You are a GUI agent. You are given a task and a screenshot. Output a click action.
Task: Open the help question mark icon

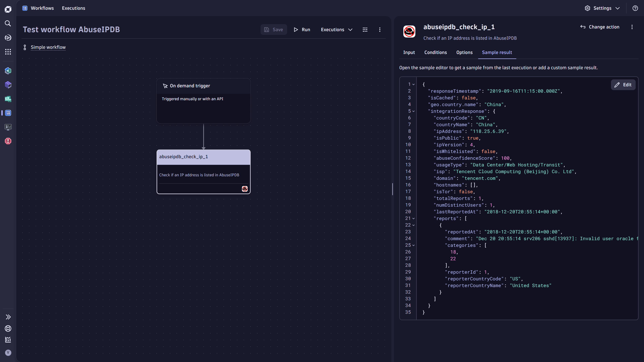(x=635, y=8)
